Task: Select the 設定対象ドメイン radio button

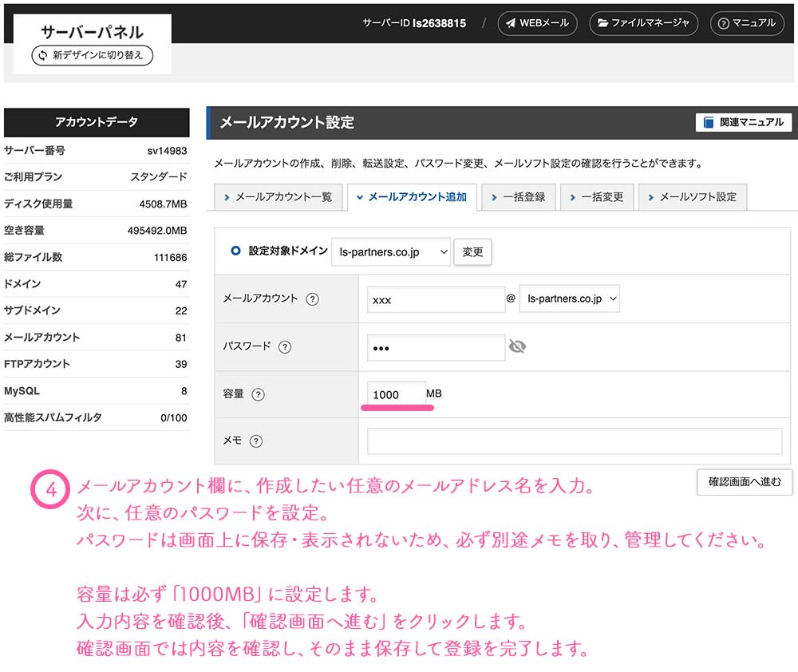Action: 235,251
